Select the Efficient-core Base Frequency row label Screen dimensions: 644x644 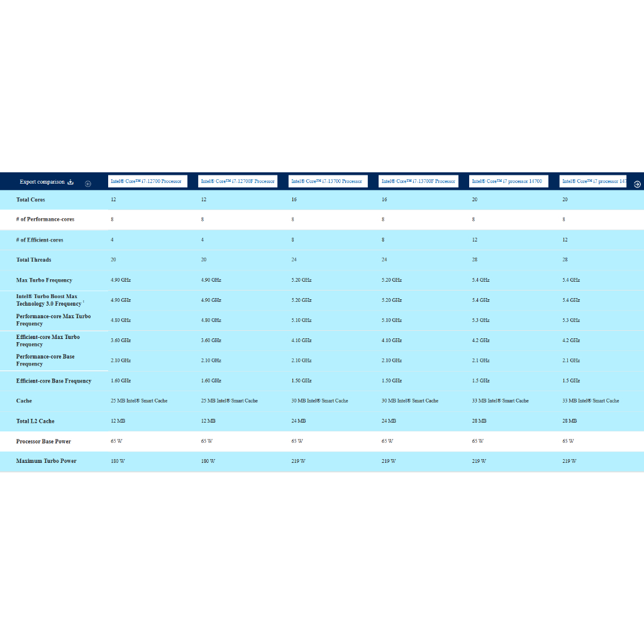point(53,380)
